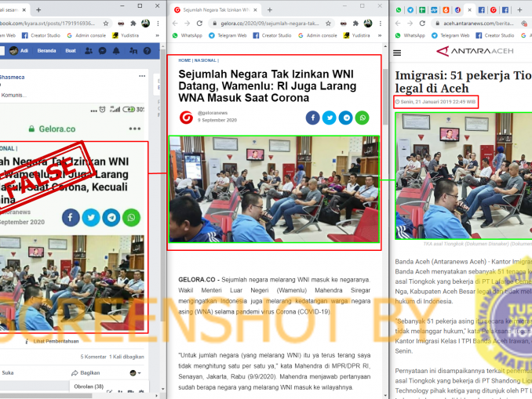Open new tab in Gelora window

(270, 10)
